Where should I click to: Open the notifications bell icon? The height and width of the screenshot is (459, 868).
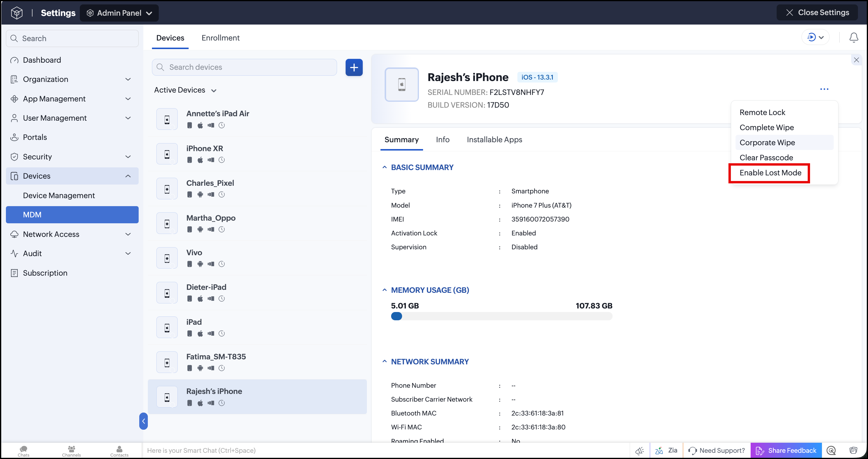pyautogui.click(x=854, y=37)
